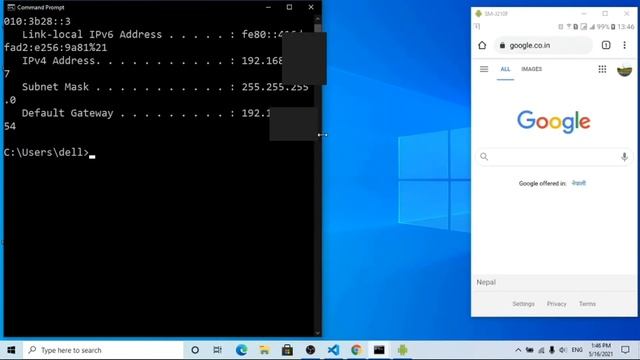Minimize the Command Prompt window

(x=268, y=7)
